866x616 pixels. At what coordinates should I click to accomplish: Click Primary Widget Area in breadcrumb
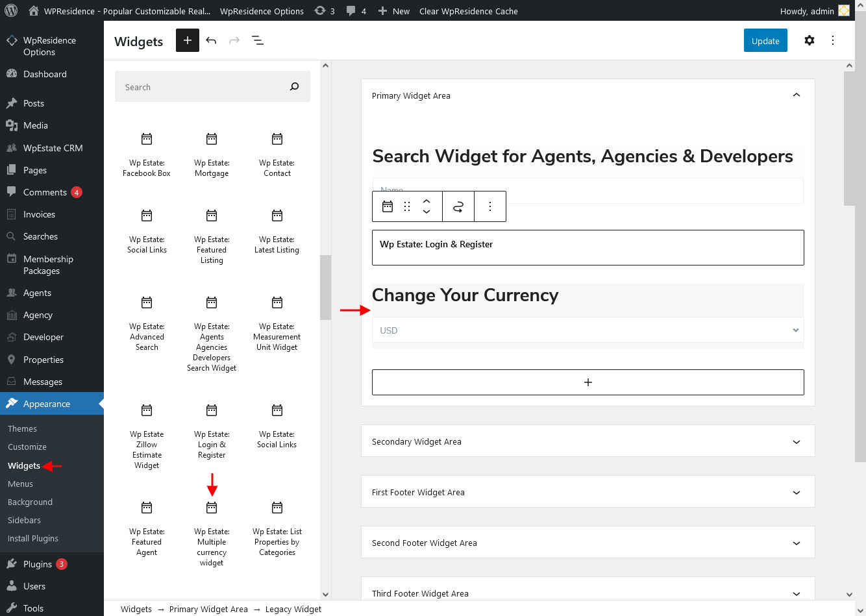(208, 609)
